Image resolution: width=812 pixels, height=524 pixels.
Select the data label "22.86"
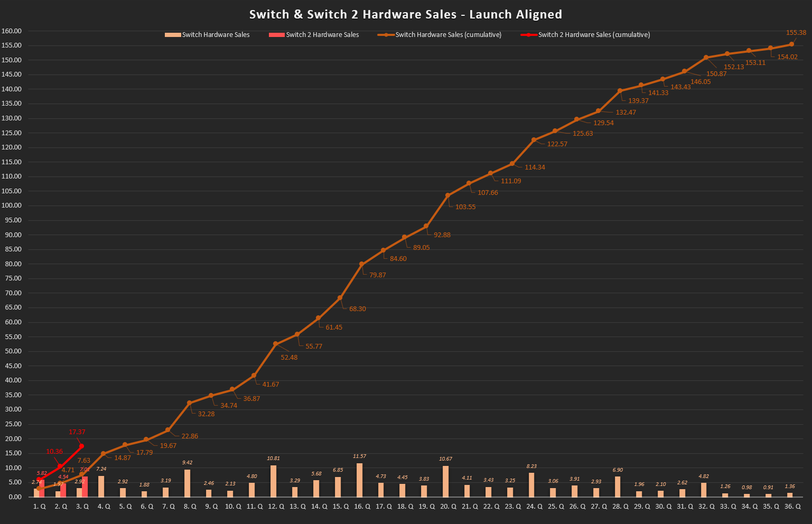pos(190,436)
